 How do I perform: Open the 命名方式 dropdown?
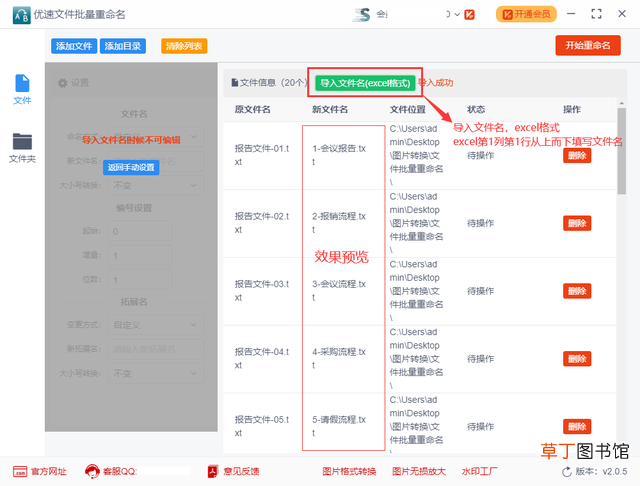[156, 137]
